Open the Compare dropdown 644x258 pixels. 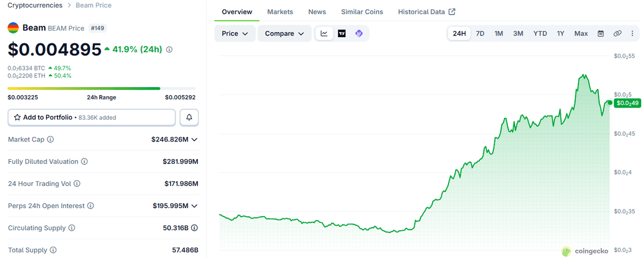[284, 33]
